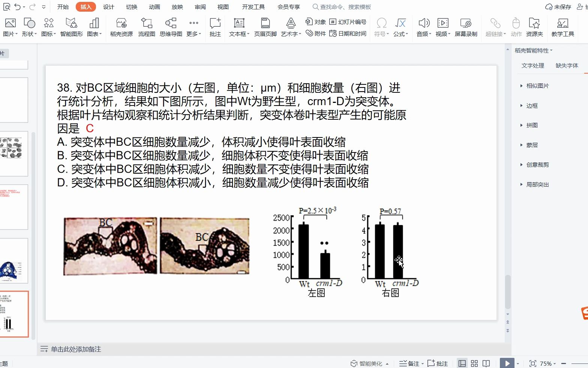Viewport: 588px width, 368px height.
Task: Open 教学工具 teaching tools
Action: pyautogui.click(x=562, y=27)
